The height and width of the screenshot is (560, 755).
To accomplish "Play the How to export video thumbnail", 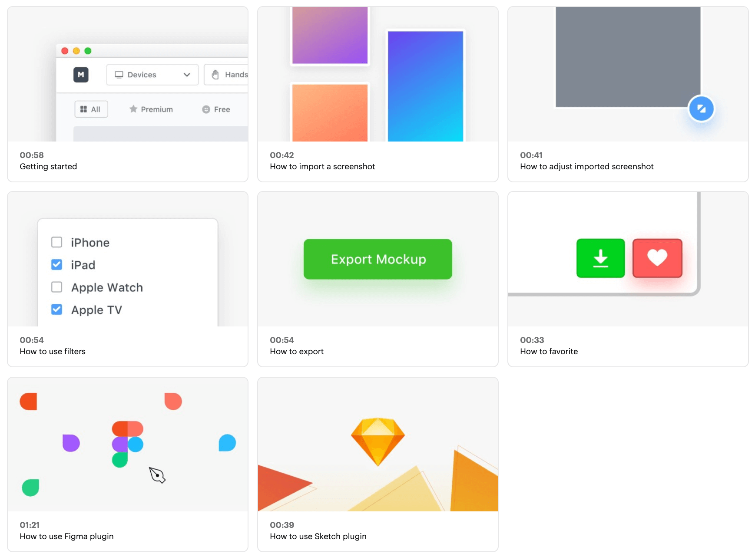I will pos(377,259).
